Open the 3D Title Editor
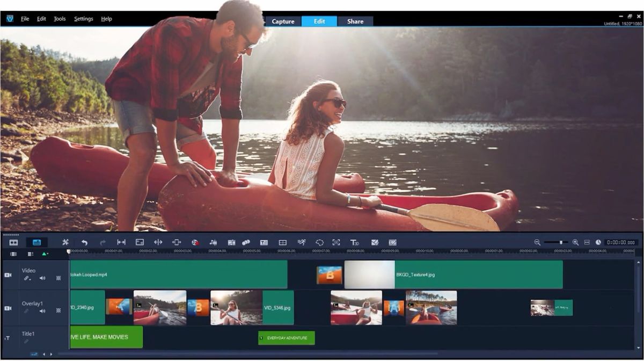This screenshot has width=644, height=361. [x=355, y=243]
